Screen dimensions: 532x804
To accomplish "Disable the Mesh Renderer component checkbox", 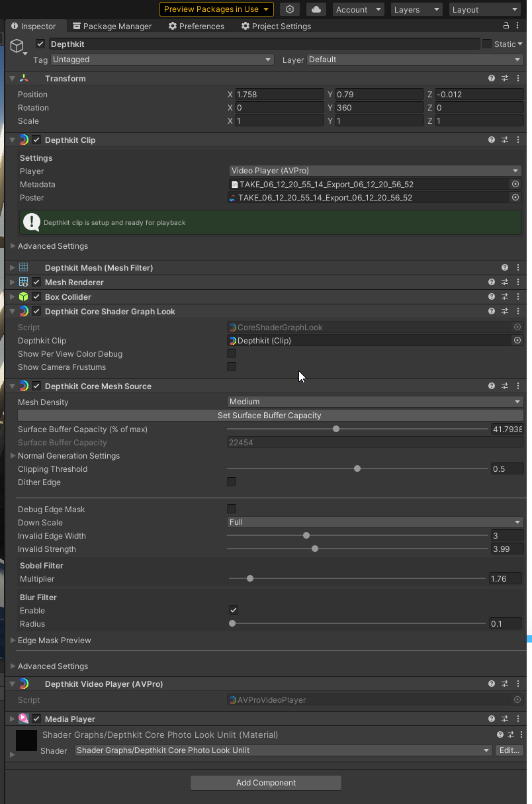I will click(37, 283).
